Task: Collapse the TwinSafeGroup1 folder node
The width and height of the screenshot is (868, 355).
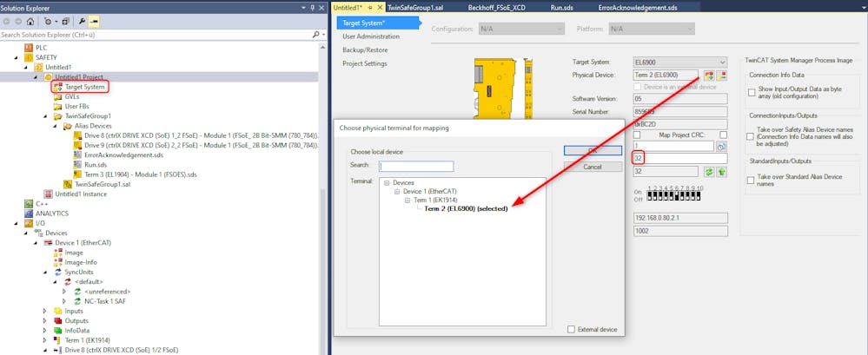Action: (45, 116)
